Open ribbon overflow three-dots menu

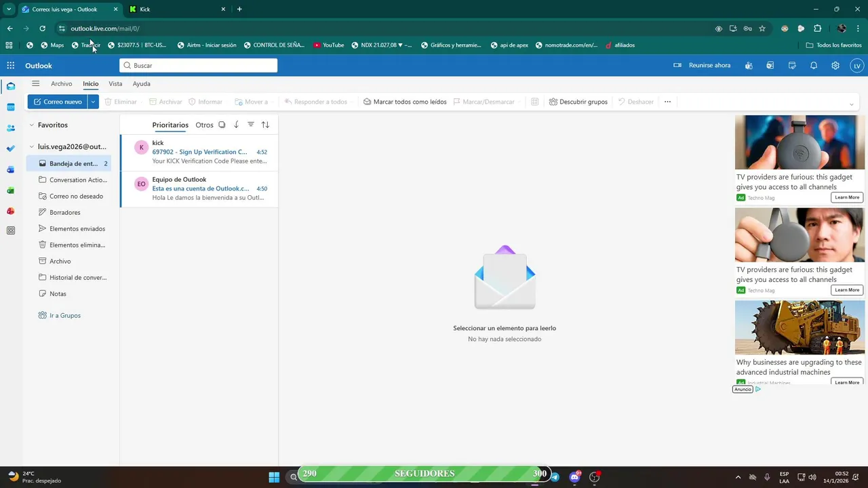click(667, 102)
